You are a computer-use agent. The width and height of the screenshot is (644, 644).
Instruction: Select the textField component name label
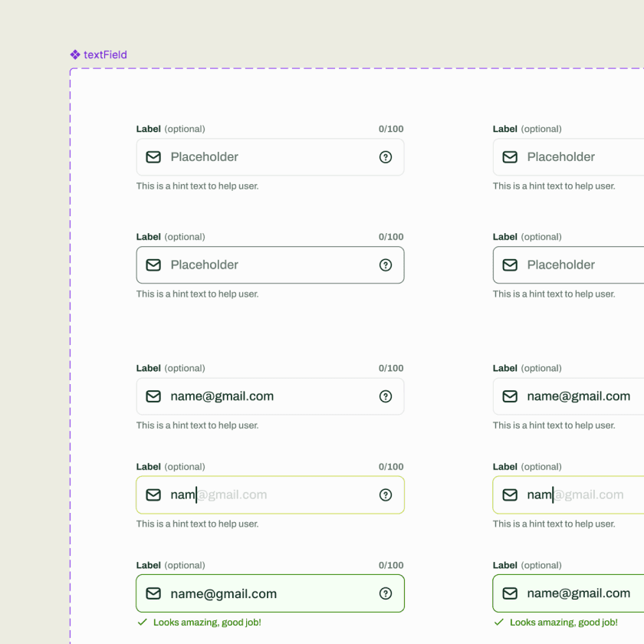[105, 54]
